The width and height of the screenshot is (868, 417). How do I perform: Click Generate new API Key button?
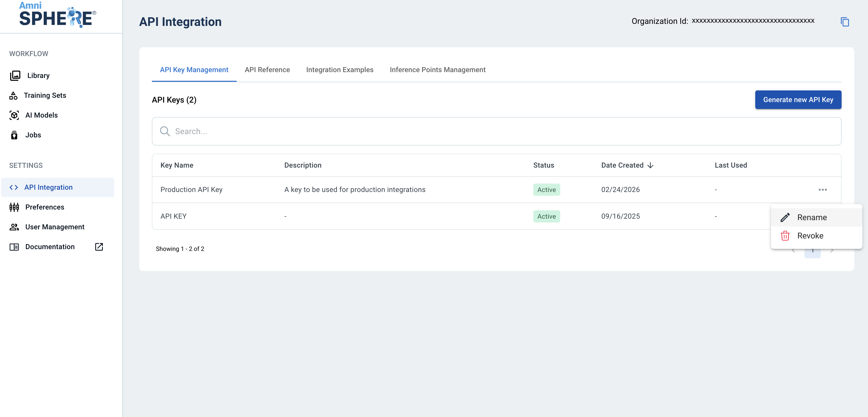click(798, 100)
